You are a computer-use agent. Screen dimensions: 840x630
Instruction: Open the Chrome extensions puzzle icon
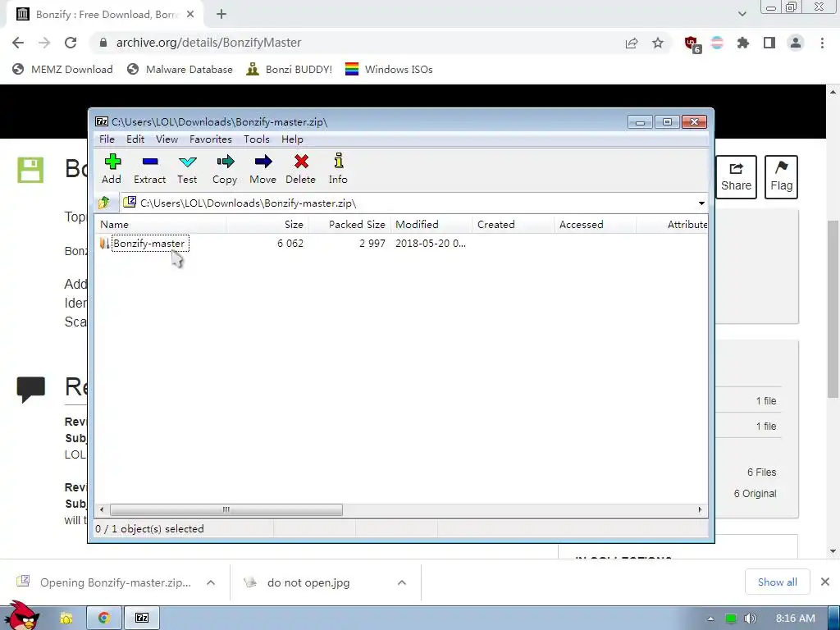coord(743,43)
